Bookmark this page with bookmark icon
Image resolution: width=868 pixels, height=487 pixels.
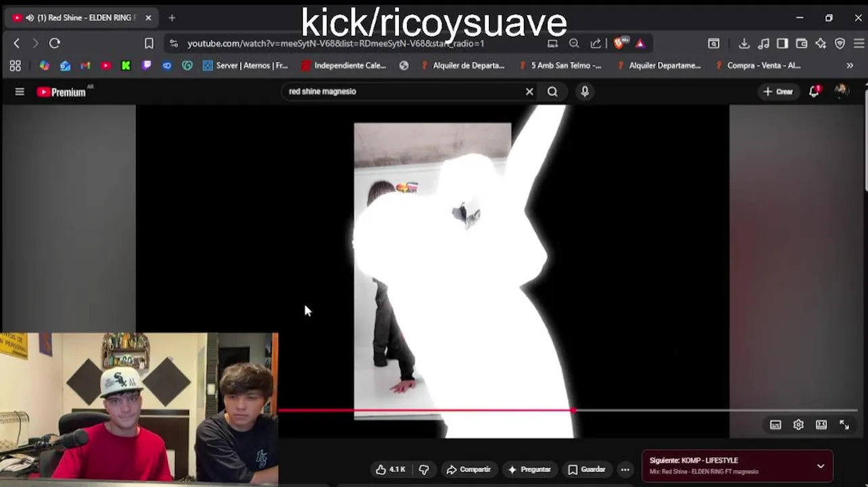click(x=149, y=43)
